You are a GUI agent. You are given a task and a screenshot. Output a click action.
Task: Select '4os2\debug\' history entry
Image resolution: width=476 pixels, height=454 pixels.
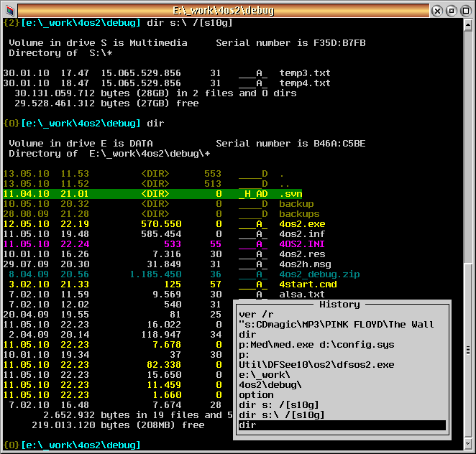point(270,385)
